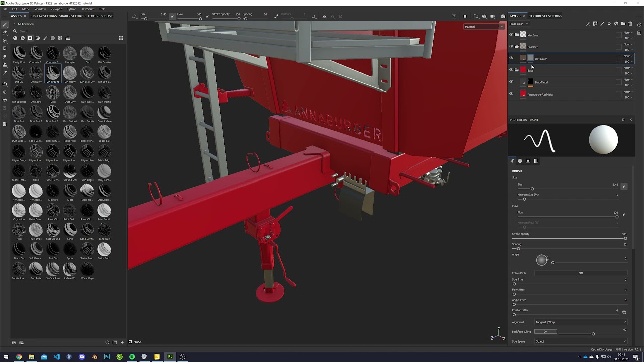The height and width of the screenshot is (362, 644).
Task: Select the Projection tool
Action: coord(5,40)
